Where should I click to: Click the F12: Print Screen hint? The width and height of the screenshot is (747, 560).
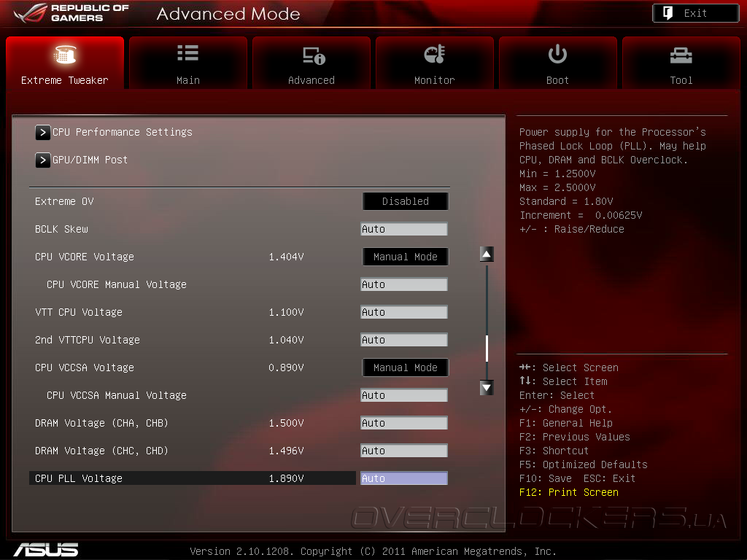(x=569, y=492)
